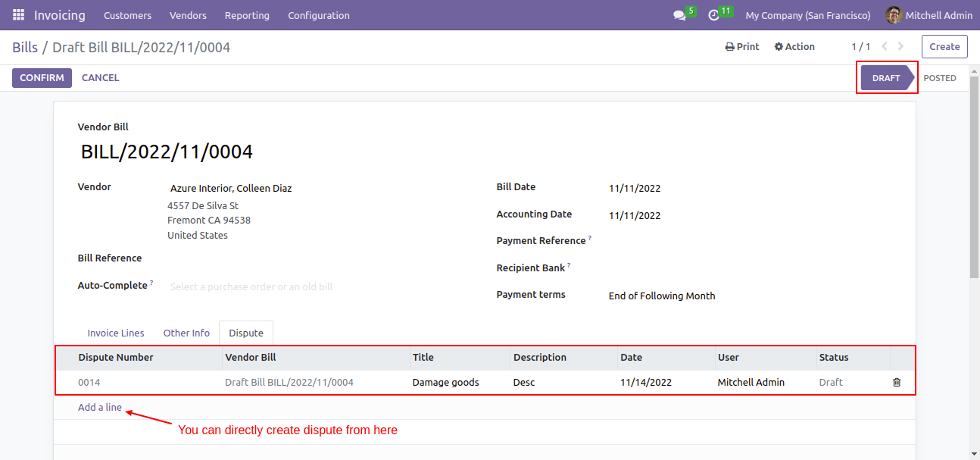This screenshot has width=980, height=460.
Task: Confirm the draft bill
Action: click(x=42, y=78)
